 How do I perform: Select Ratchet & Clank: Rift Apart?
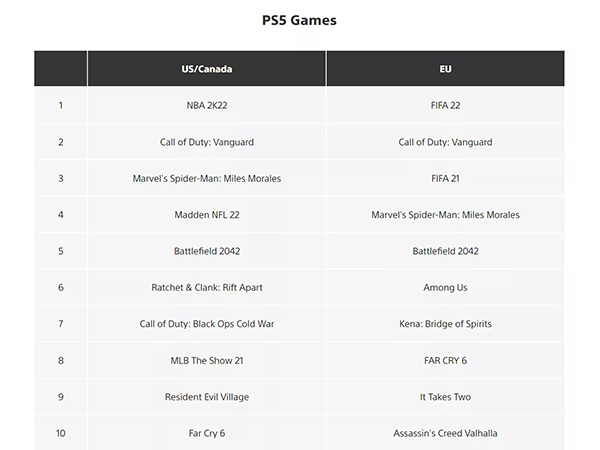click(x=207, y=287)
